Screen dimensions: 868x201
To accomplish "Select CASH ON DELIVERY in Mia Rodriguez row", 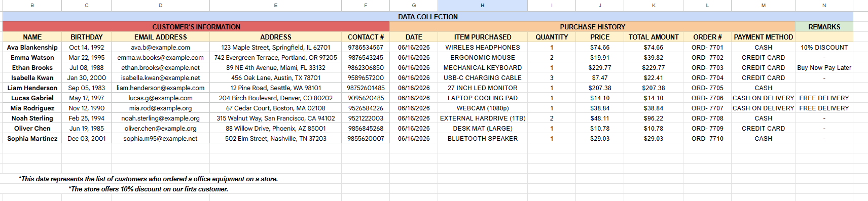I will click(x=763, y=108).
